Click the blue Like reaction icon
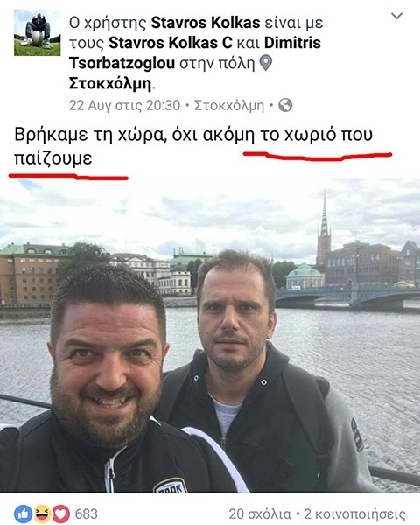420x525 pixels. (23, 514)
